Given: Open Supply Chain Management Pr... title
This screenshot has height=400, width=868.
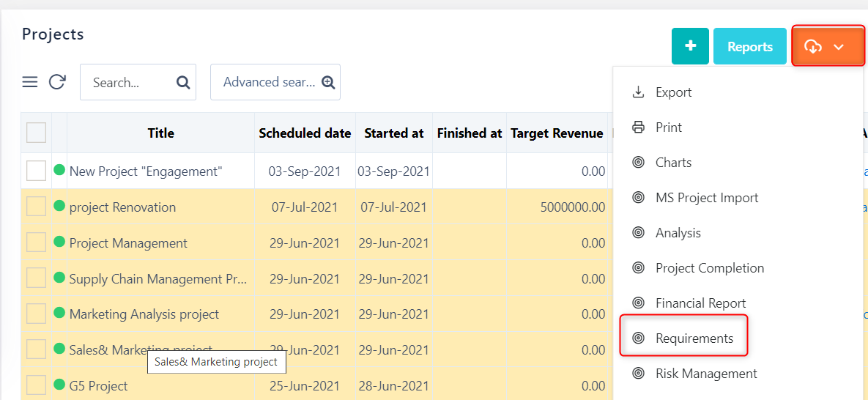Looking at the screenshot, I should click(x=158, y=278).
